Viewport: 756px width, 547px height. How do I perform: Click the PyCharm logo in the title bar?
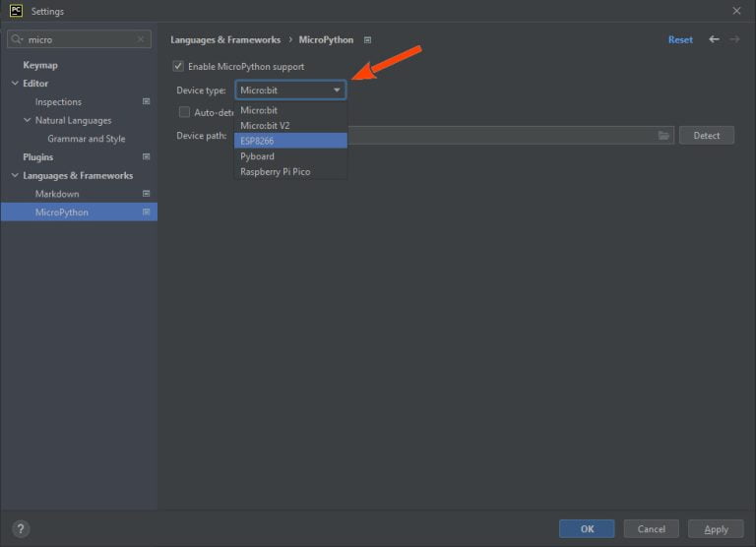(x=16, y=11)
